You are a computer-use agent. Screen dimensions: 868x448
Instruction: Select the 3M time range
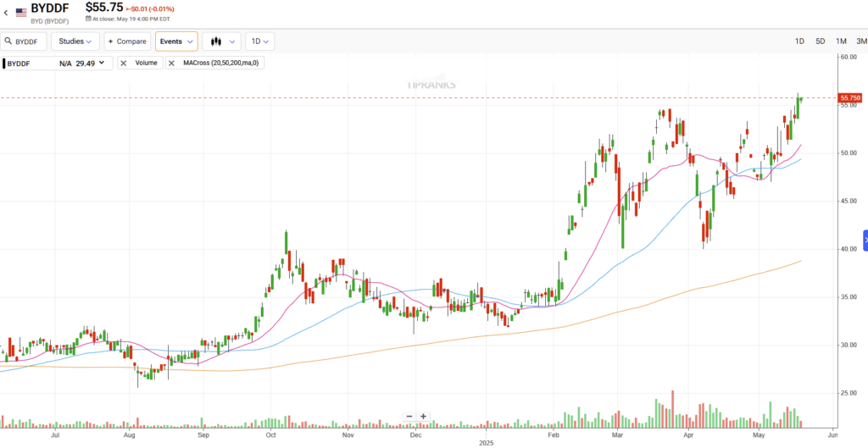(x=861, y=41)
